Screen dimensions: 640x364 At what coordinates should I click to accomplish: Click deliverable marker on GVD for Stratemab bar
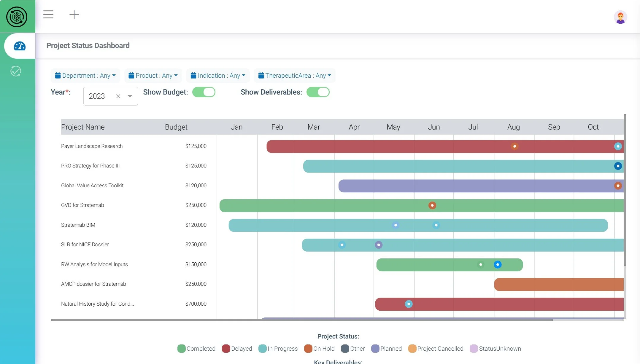click(432, 205)
